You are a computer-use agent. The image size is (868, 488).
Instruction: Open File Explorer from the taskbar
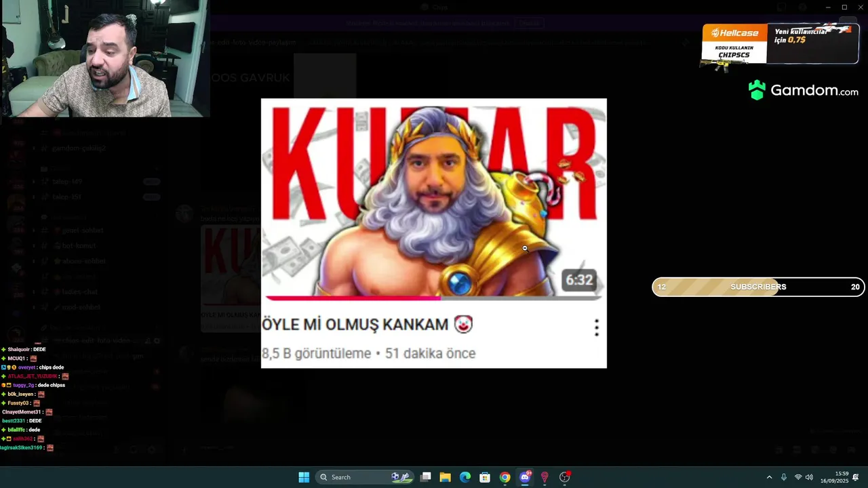tap(446, 477)
